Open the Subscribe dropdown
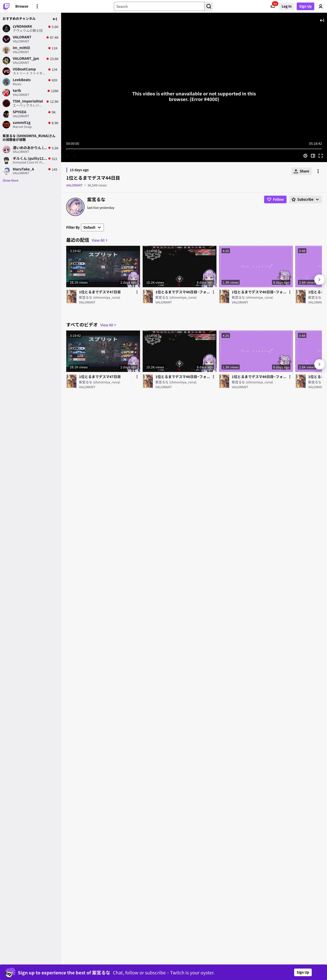Image resolution: width=327 pixels, height=980 pixels. (x=305, y=199)
